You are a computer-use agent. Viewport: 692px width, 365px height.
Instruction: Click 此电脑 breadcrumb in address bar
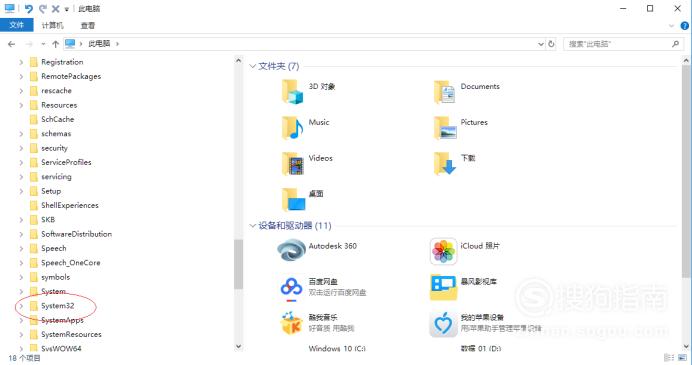click(x=99, y=43)
